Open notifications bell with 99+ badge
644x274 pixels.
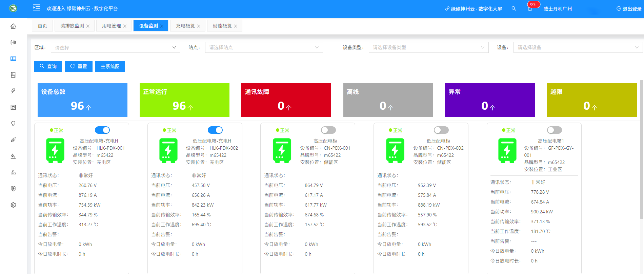(530, 9)
